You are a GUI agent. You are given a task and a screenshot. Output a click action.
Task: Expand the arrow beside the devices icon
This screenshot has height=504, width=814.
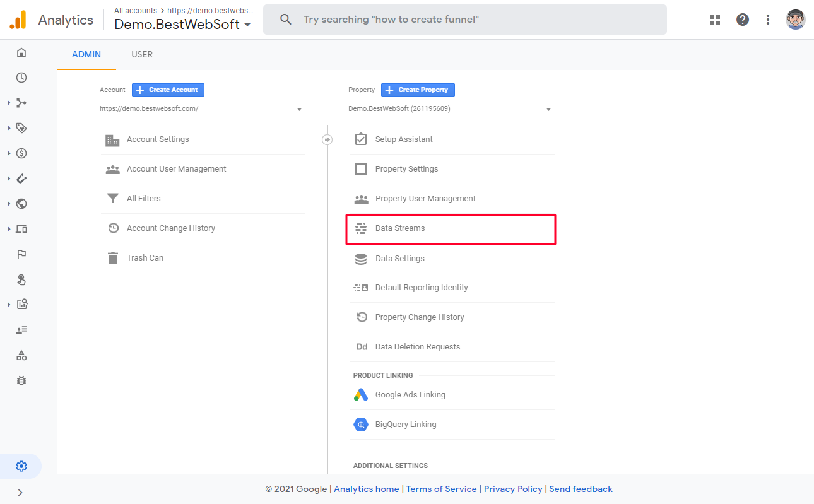(9, 229)
